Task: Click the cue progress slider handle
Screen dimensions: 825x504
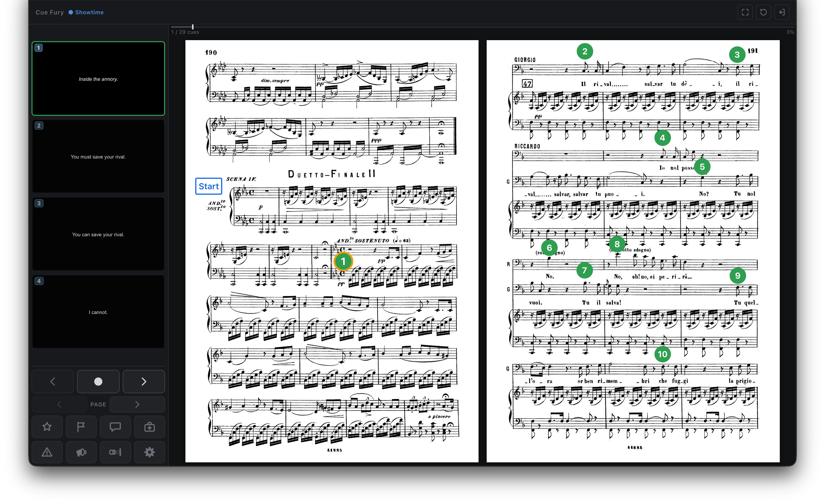Action: pos(193,26)
